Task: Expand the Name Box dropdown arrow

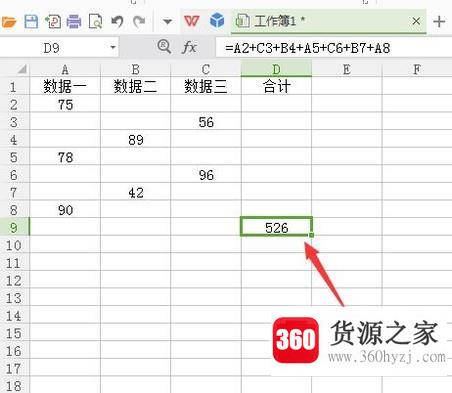Action: (x=113, y=48)
